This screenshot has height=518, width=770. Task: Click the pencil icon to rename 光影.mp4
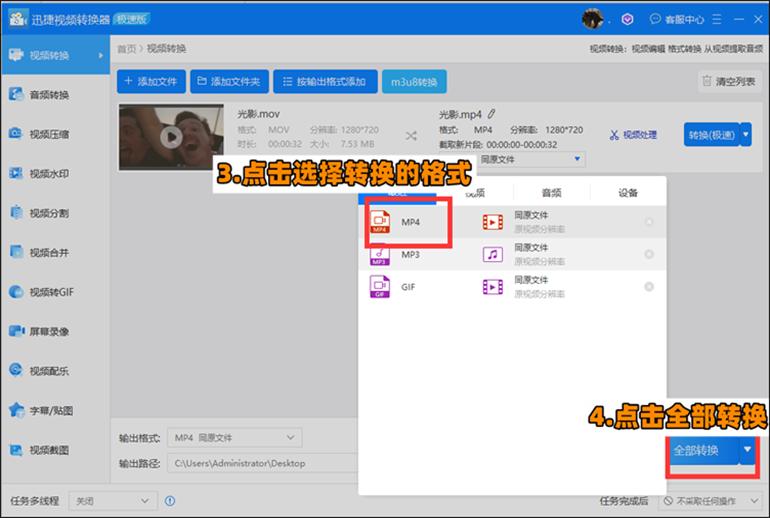click(492, 114)
